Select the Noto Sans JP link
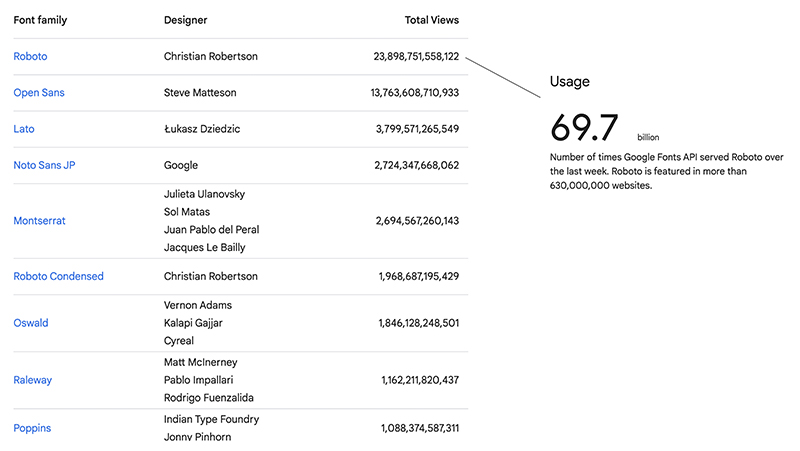 coord(44,166)
